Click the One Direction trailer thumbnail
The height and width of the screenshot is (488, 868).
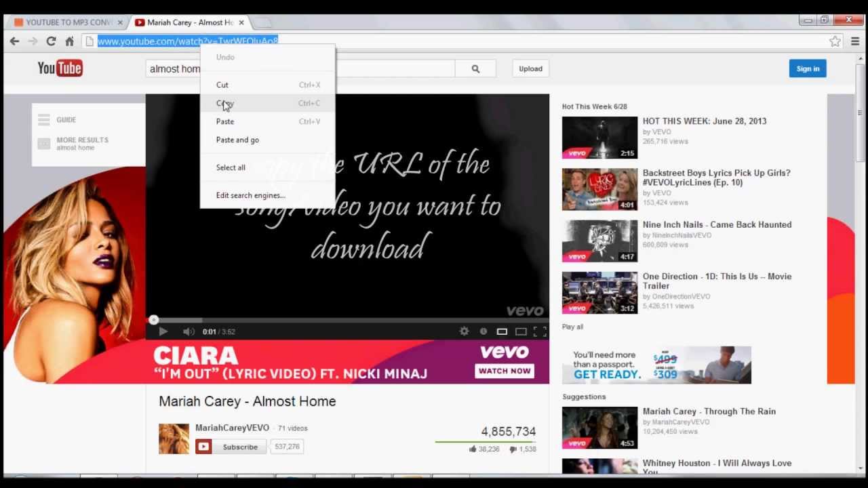pyautogui.click(x=599, y=293)
